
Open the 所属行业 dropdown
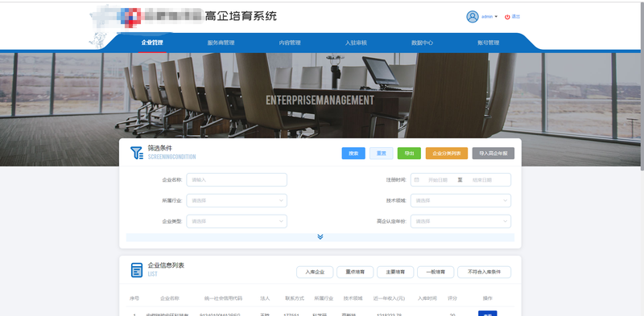[x=237, y=201]
